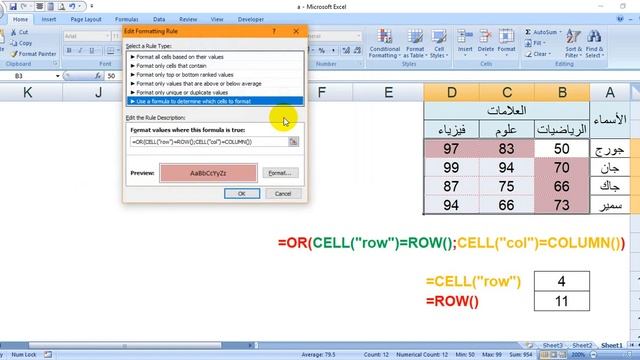
Task: Switch to the Formulas ribbon tab
Action: coord(126,19)
